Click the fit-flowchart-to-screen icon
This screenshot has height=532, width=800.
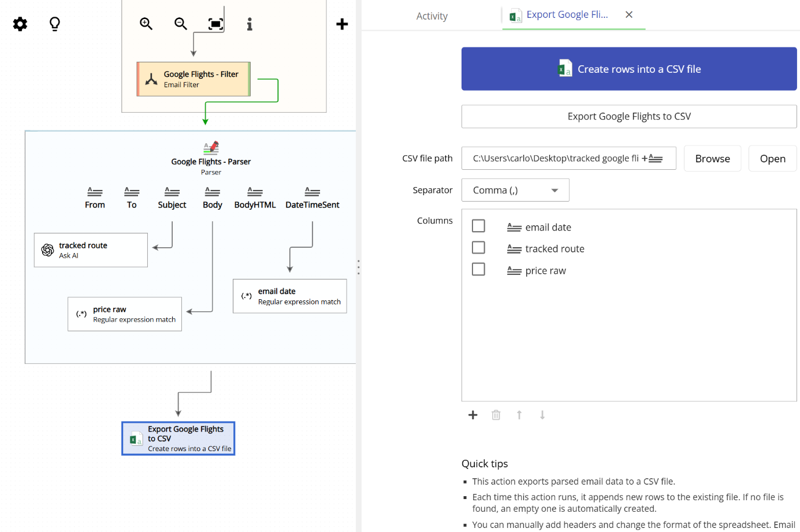coord(214,24)
